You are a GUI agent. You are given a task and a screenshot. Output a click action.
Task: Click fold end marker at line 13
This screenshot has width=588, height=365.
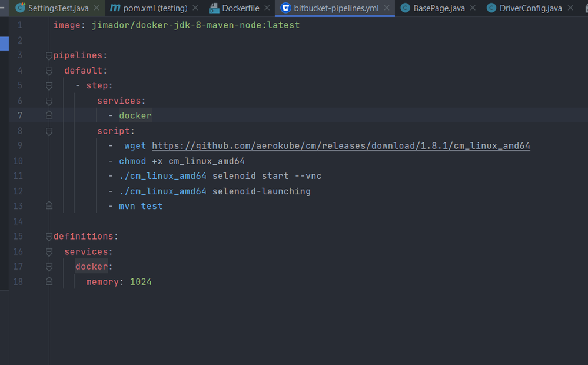pyautogui.click(x=49, y=205)
